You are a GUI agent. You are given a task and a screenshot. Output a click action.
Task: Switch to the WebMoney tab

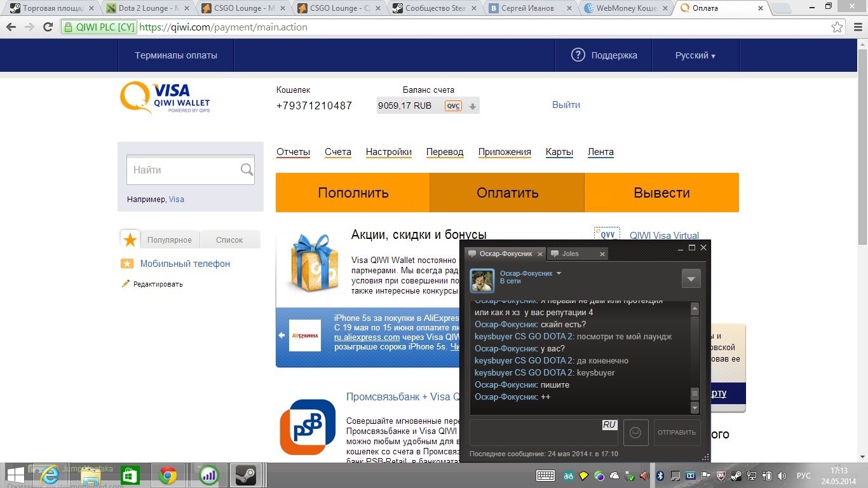tap(625, 8)
